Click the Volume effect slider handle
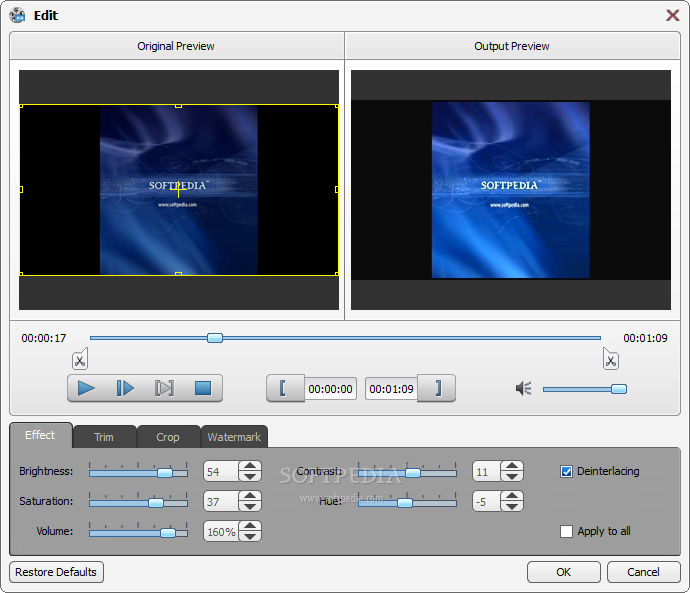The width and height of the screenshot is (690, 593). coord(168,533)
